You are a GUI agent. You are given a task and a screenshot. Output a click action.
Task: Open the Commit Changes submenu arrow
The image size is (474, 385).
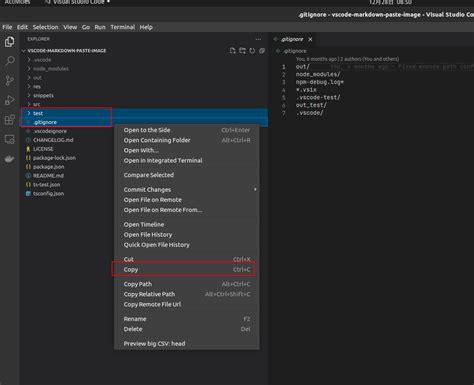255,189
